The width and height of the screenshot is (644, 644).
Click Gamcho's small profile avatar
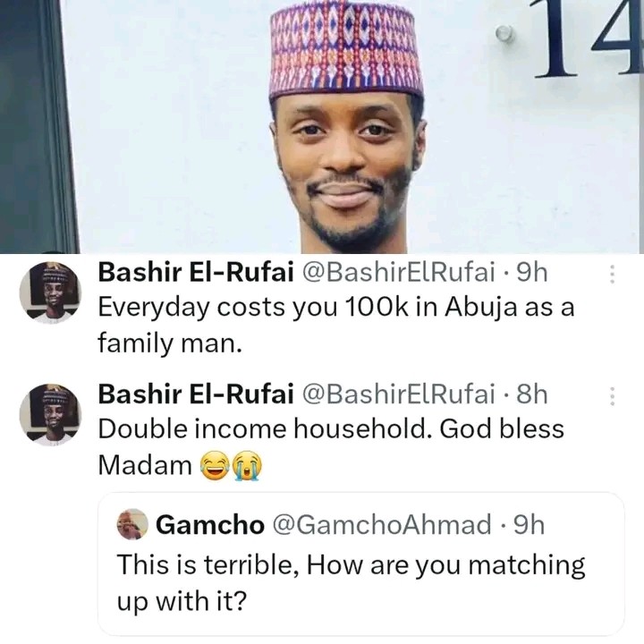[132, 524]
